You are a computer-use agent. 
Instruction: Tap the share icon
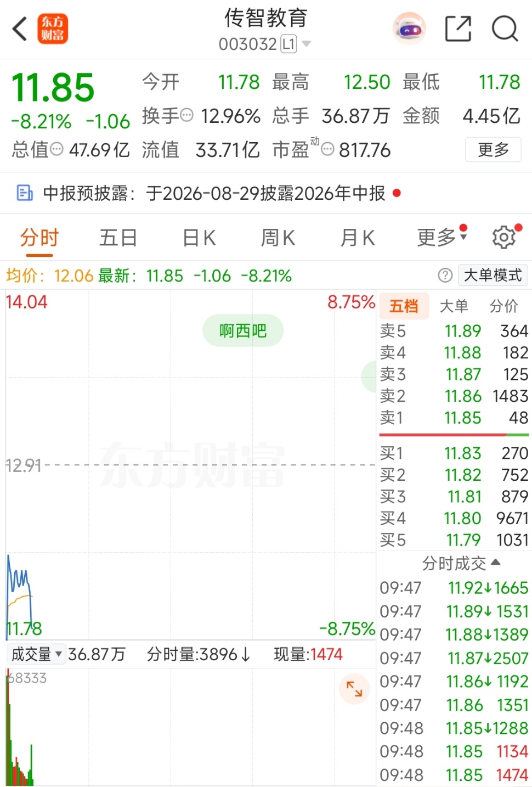tap(458, 29)
